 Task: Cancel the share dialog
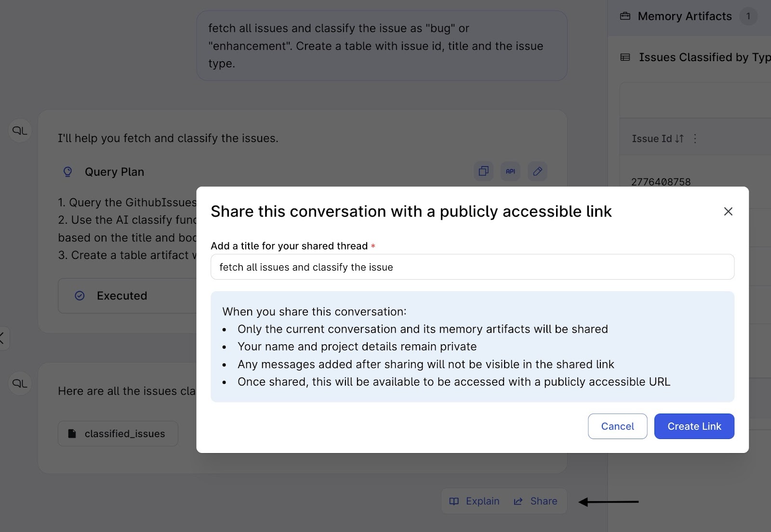click(x=617, y=427)
